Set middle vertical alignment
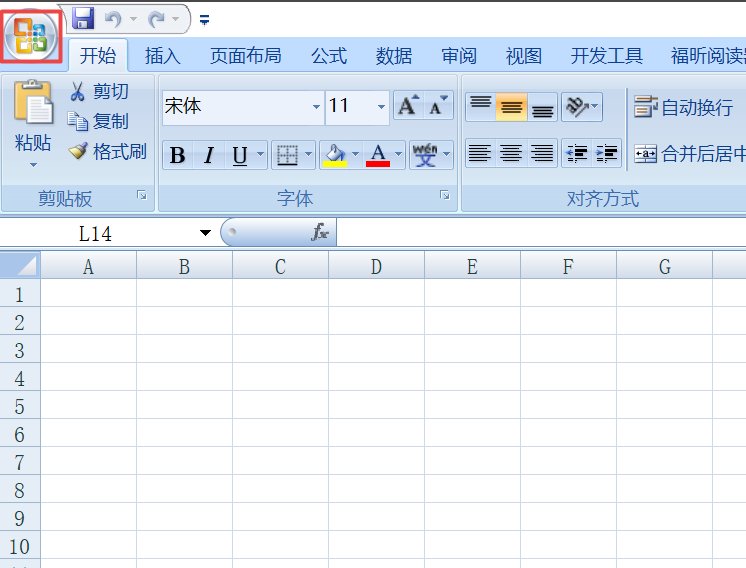The width and height of the screenshot is (746, 568). [511, 107]
